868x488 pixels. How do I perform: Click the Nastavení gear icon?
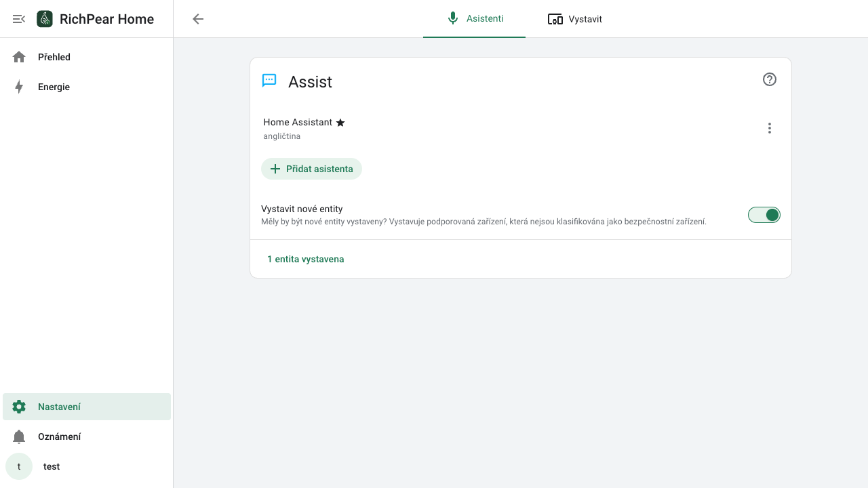coord(19,407)
